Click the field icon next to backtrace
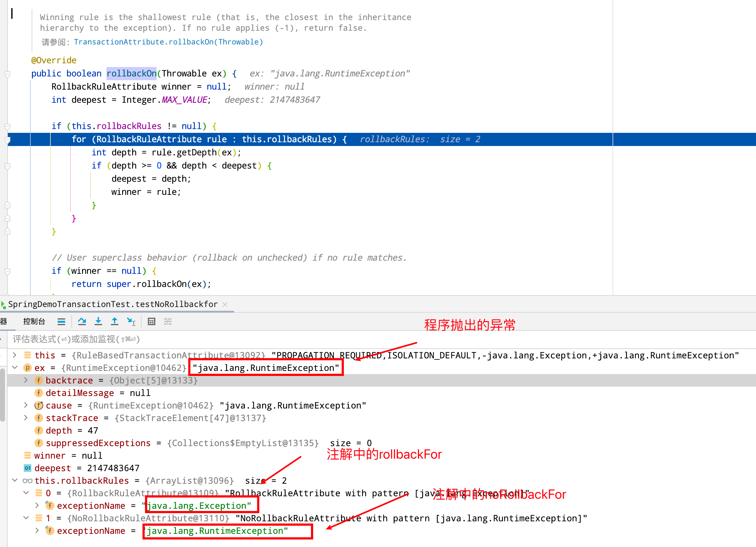756x547 pixels. click(x=39, y=380)
